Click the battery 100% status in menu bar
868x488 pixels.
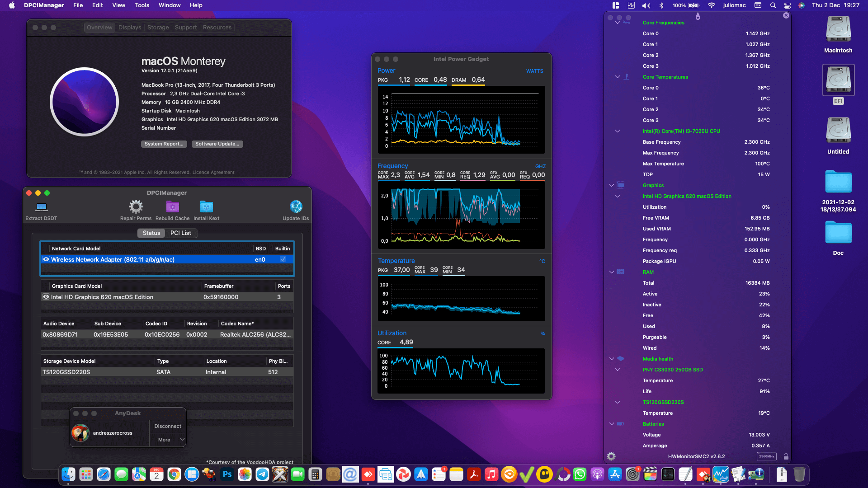click(x=686, y=5)
